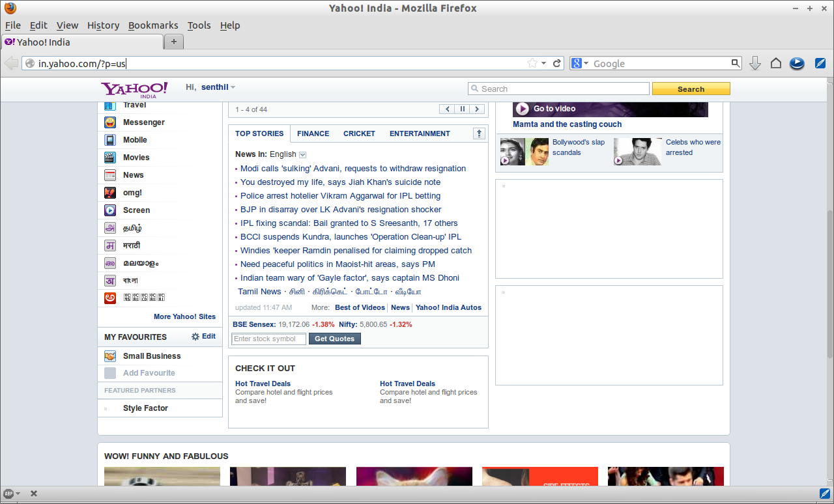
Task: Open the Best of Videos link
Action: click(360, 307)
